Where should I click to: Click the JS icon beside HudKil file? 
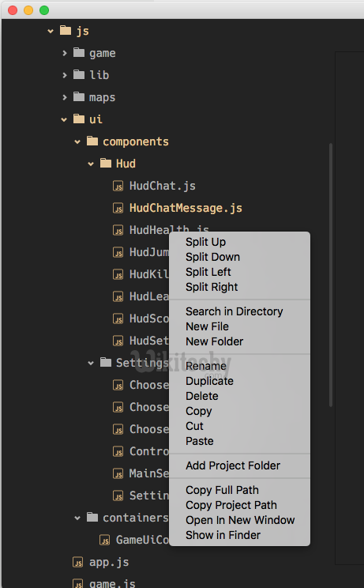coord(118,274)
